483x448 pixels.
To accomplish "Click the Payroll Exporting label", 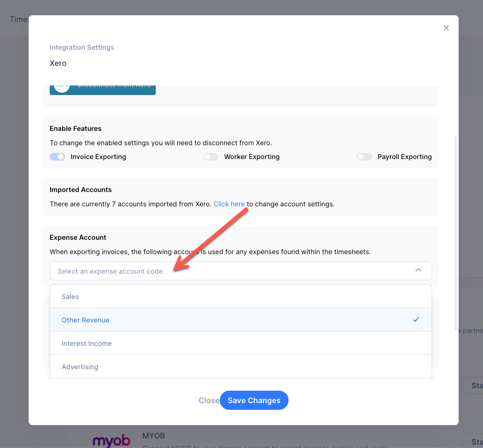I will tap(405, 157).
